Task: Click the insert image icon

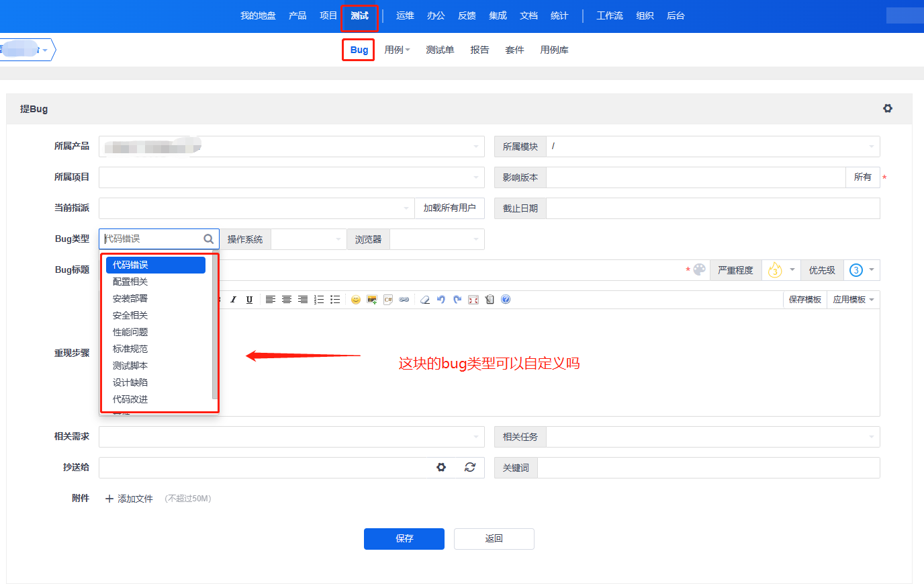Action: 371,300
